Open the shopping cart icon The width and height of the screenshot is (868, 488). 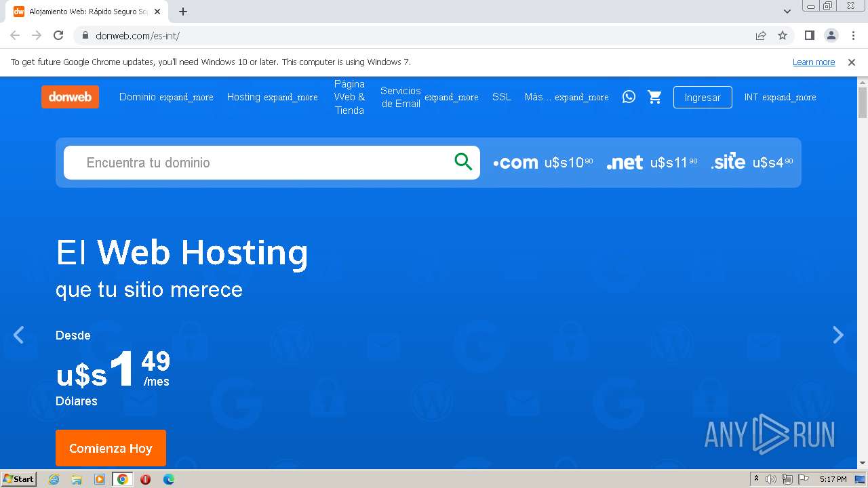pos(654,97)
